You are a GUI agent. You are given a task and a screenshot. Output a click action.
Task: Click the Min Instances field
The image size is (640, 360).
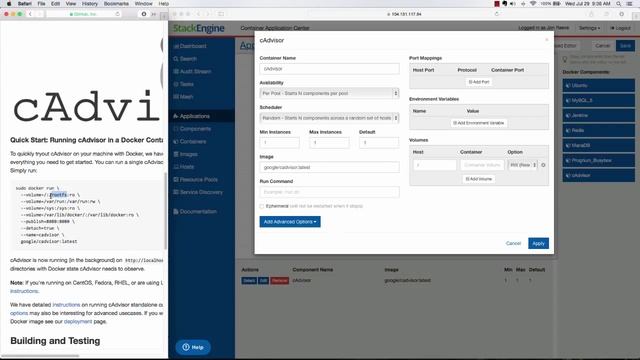coord(280,143)
